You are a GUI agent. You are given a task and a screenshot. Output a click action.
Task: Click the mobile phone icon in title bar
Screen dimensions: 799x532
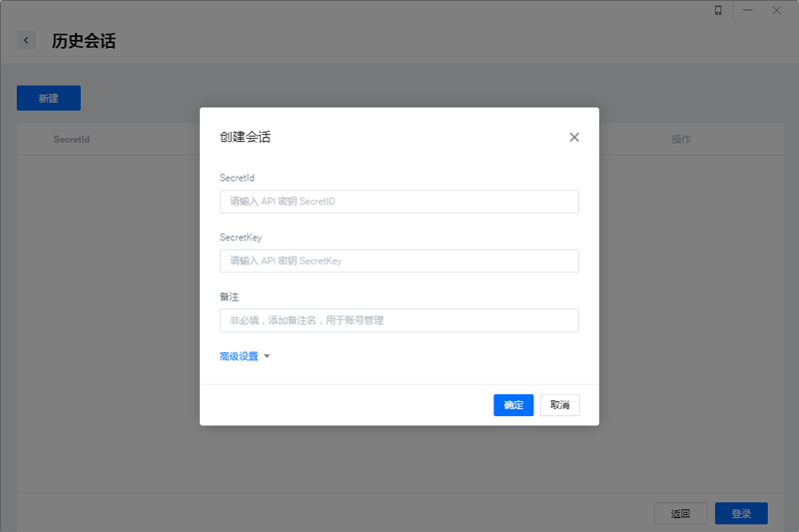pyautogui.click(x=718, y=10)
